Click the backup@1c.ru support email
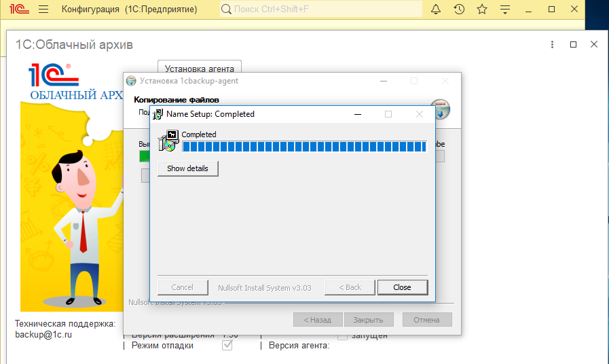 coord(43,335)
